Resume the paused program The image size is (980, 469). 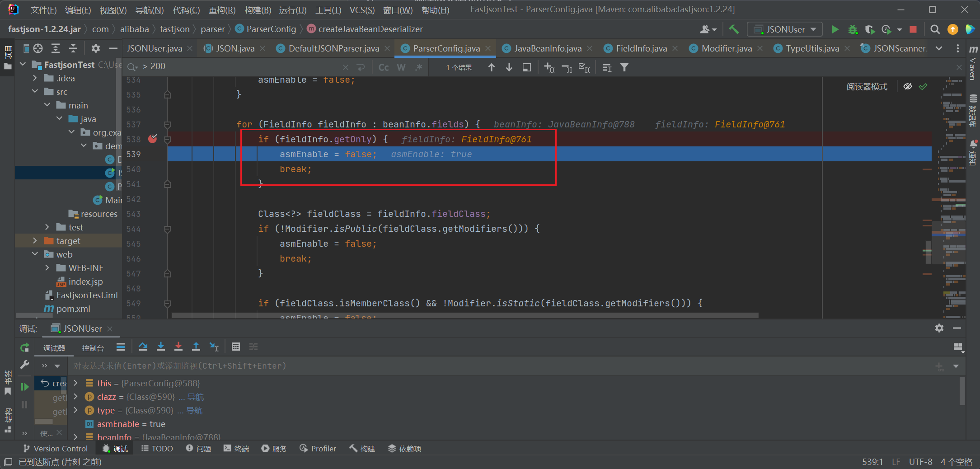tap(25, 387)
